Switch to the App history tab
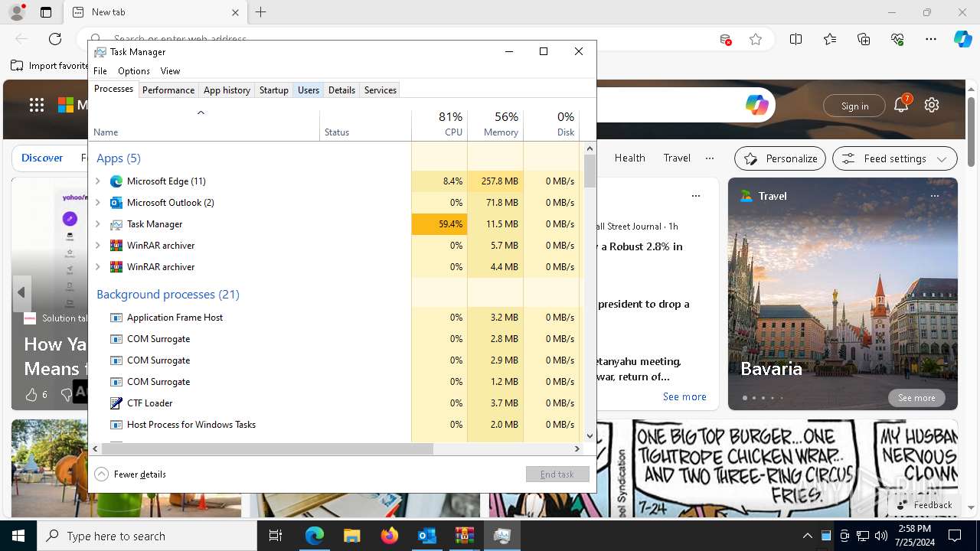The height and width of the screenshot is (551, 980). 227,90
